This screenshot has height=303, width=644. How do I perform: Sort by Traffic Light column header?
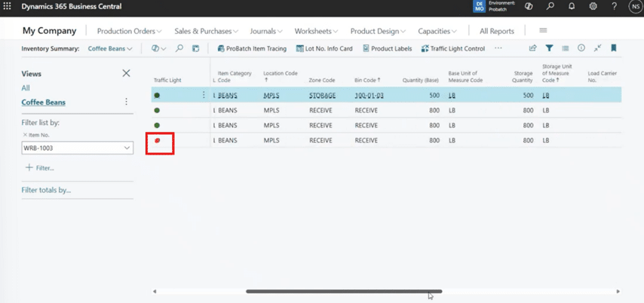(167, 80)
